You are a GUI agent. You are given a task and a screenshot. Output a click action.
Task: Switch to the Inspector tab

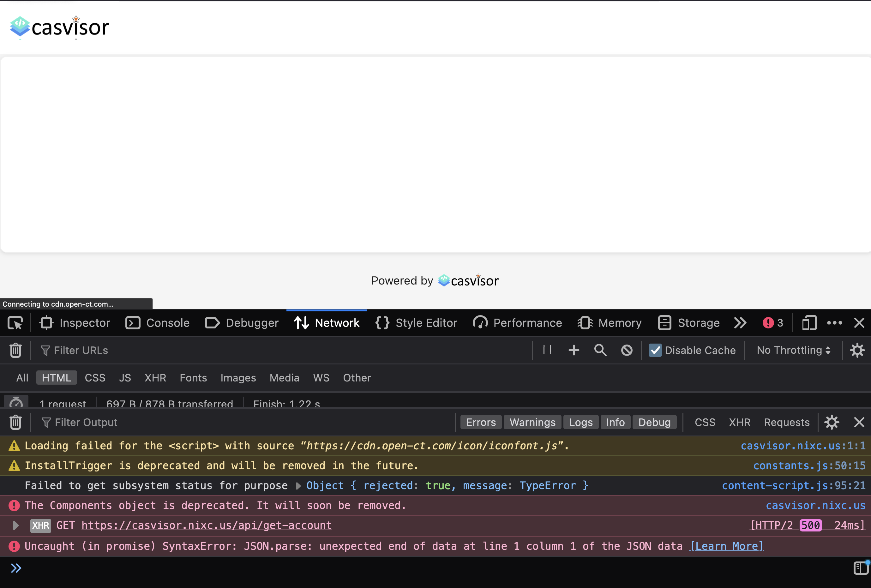[x=75, y=323]
